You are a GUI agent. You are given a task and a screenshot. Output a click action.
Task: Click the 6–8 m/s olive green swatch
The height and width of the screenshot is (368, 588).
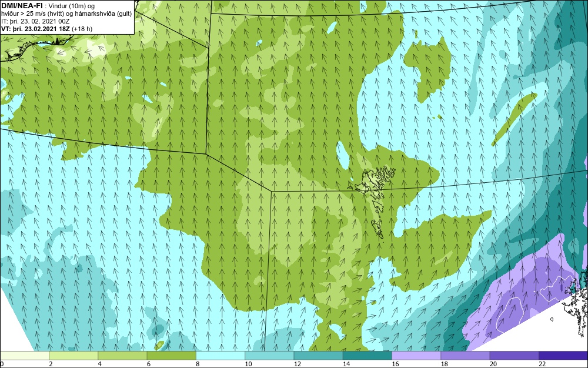(171, 356)
